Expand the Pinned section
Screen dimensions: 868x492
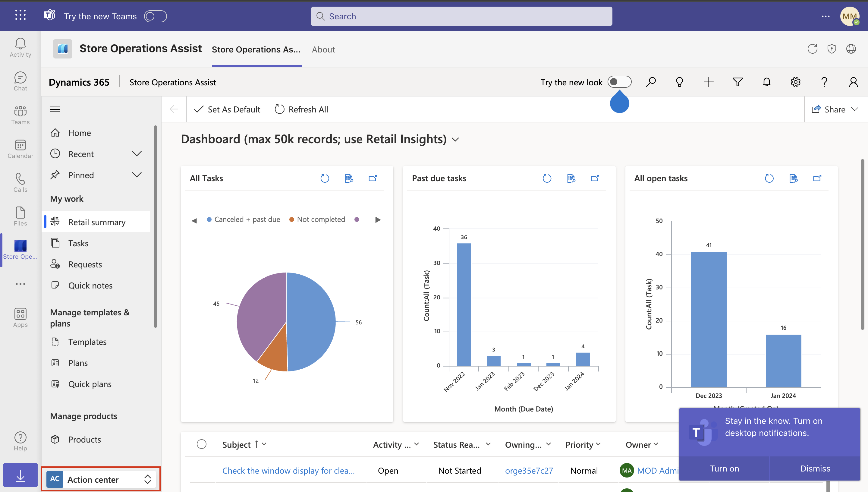(137, 175)
